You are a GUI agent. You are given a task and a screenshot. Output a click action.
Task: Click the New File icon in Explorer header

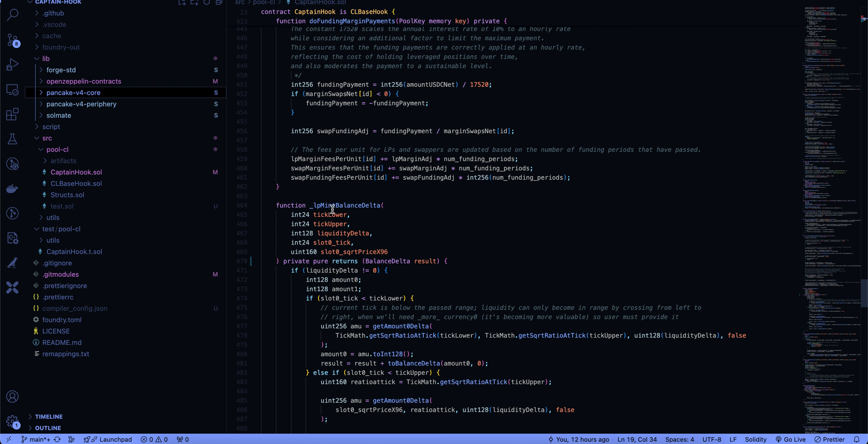pos(182,3)
